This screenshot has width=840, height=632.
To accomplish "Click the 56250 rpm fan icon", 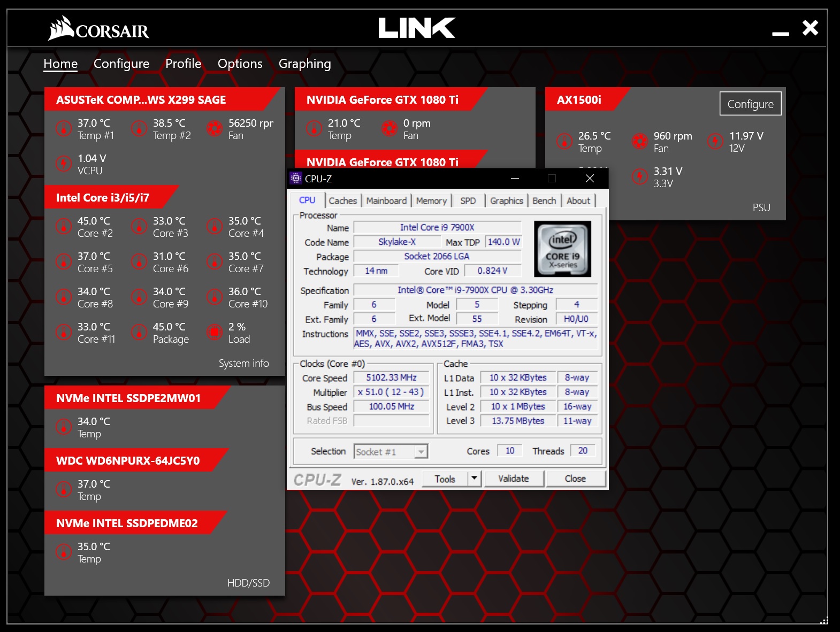I will [215, 128].
